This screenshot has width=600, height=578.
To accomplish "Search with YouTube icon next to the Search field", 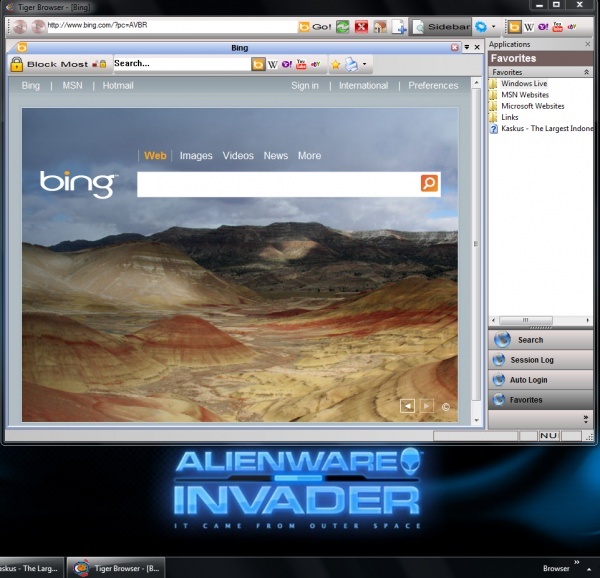I will click(x=301, y=64).
